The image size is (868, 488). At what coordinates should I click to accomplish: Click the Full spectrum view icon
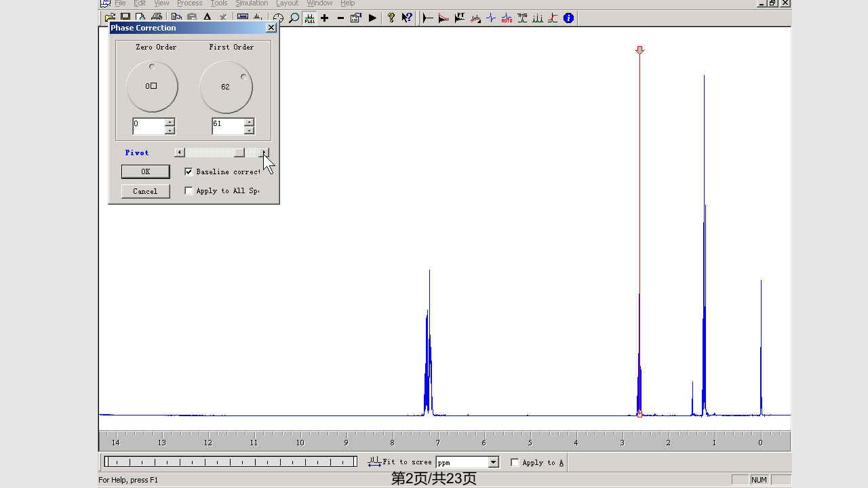coord(309,18)
